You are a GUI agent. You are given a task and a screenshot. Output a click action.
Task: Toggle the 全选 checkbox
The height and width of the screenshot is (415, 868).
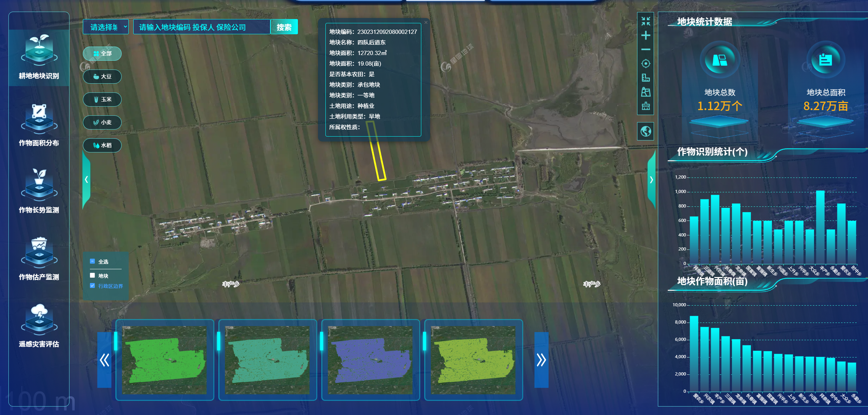click(92, 261)
